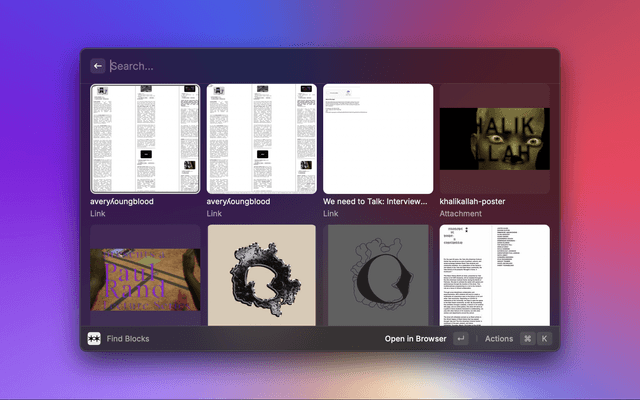Select sketched ring on gray thumbnail
Viewport: 640px width, 400px height.
pyautogui.click(x=378, y=275)
